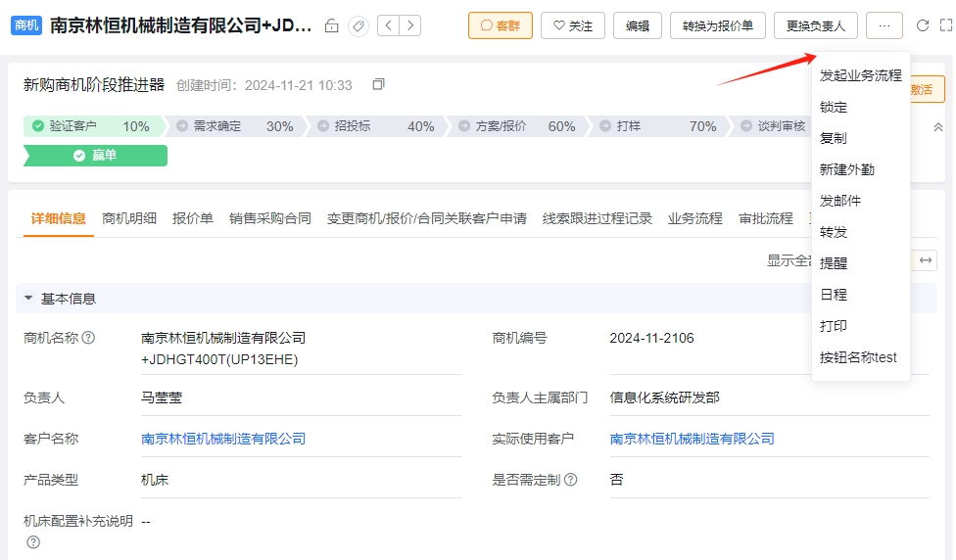This screenshot has height=560, width=956.
Task: Click the fullscreen expand icon
Action: click(x=945, y=25)
